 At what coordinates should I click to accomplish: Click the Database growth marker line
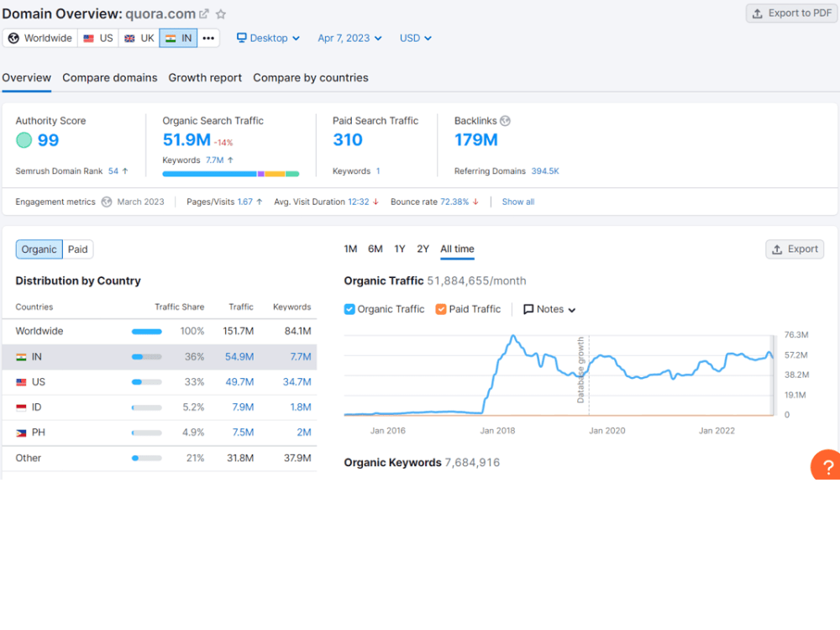589,375
